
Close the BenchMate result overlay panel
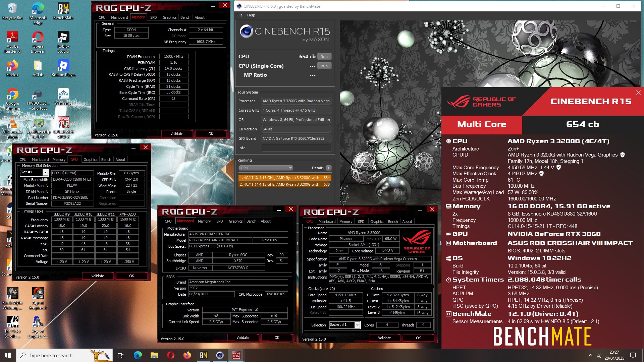638,93
